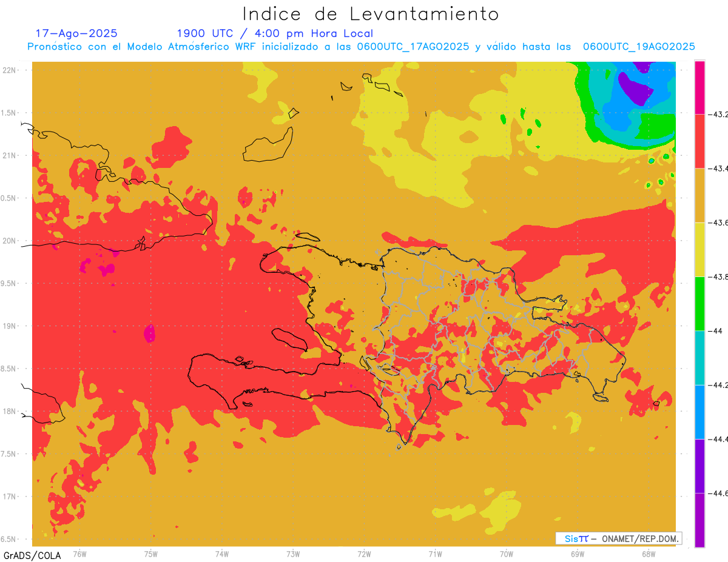
Task: Click the large magenta spot near 75W 19N
Action: coord(149,333)
